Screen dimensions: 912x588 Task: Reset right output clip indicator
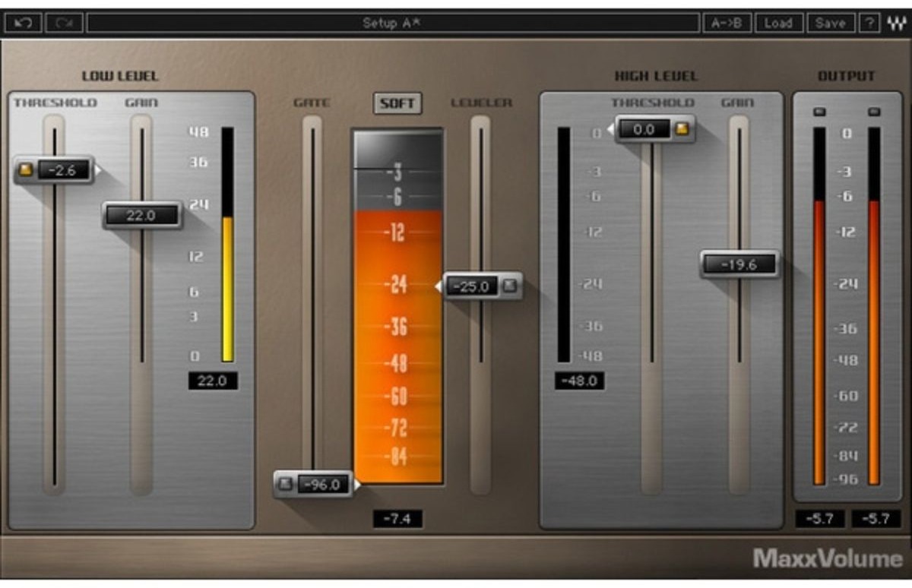coord(873,112)
